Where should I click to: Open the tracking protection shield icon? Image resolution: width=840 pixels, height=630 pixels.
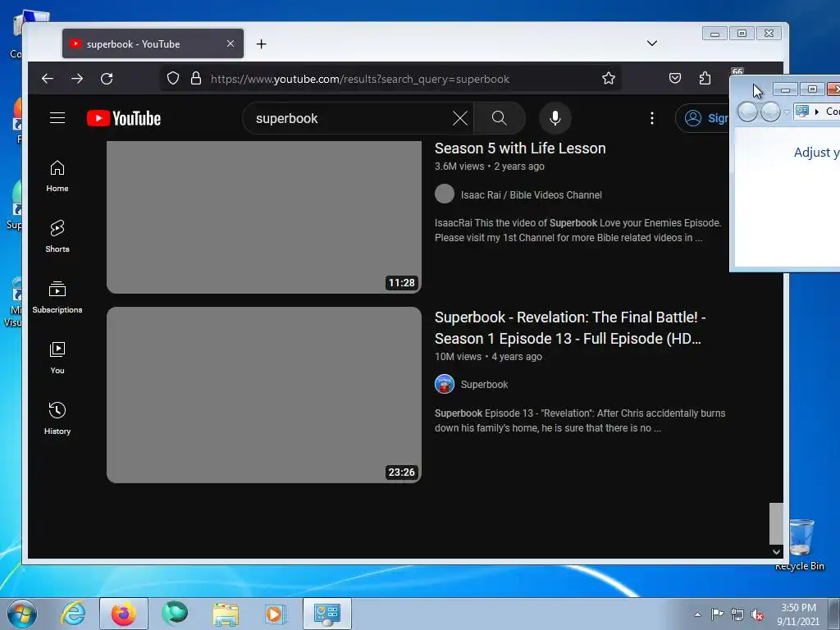(x=172, y=79)
